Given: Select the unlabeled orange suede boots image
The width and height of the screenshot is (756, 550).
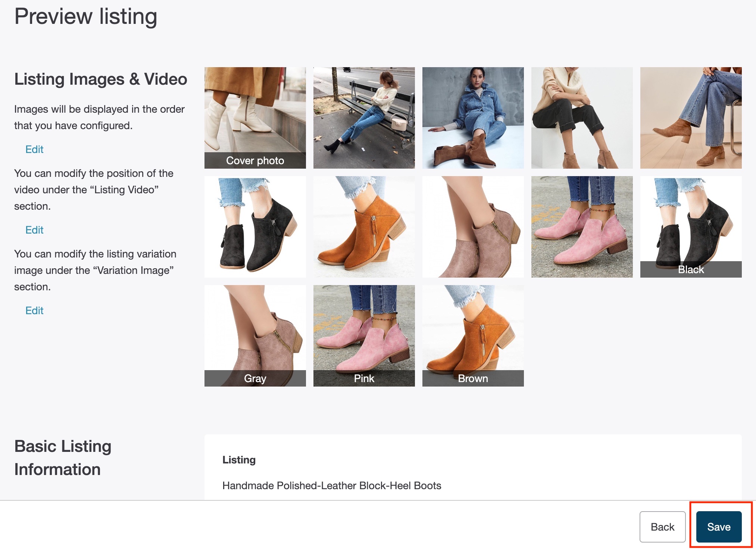Looking at the screenshot, I should click(x=364, y=226).
